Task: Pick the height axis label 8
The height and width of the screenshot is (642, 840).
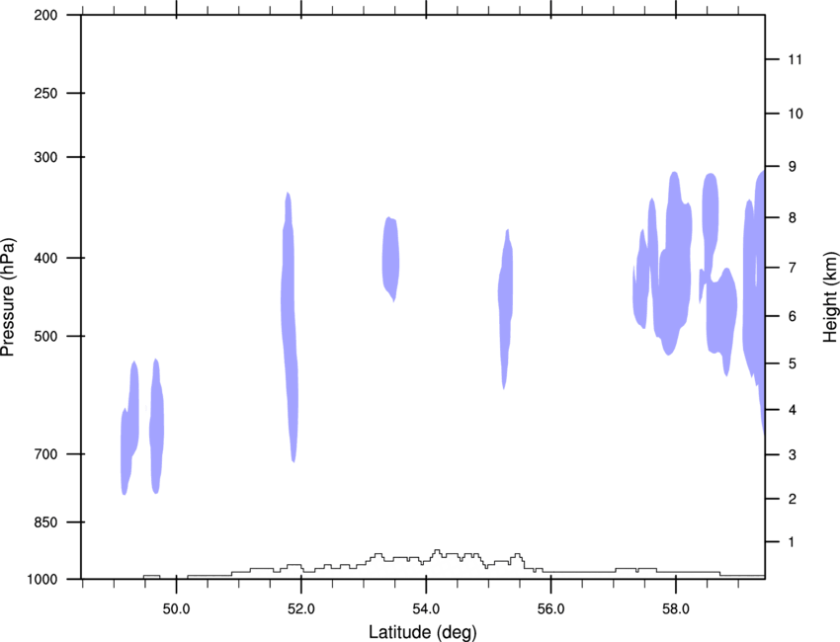Action: click(793, 218)
